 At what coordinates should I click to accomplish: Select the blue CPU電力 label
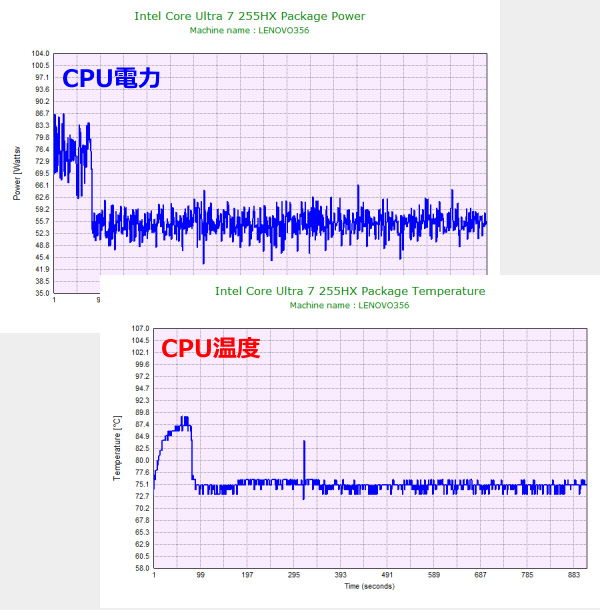pos(111,78)
